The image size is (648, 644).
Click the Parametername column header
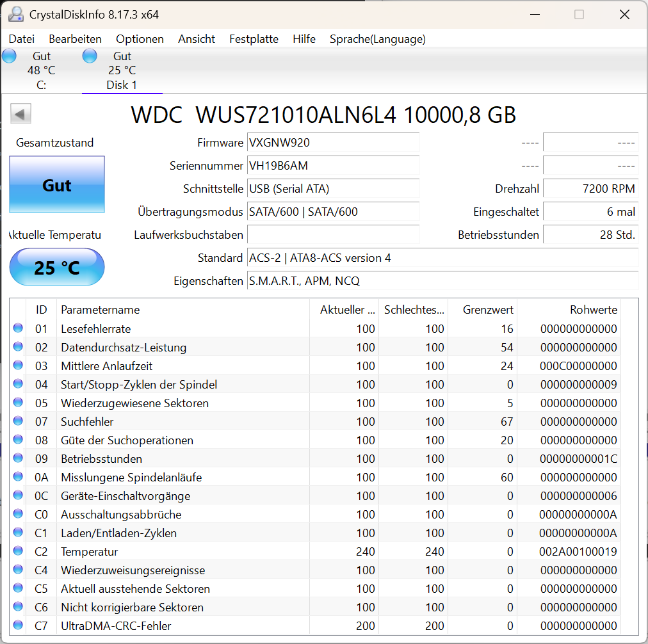[x=182, y=309]
